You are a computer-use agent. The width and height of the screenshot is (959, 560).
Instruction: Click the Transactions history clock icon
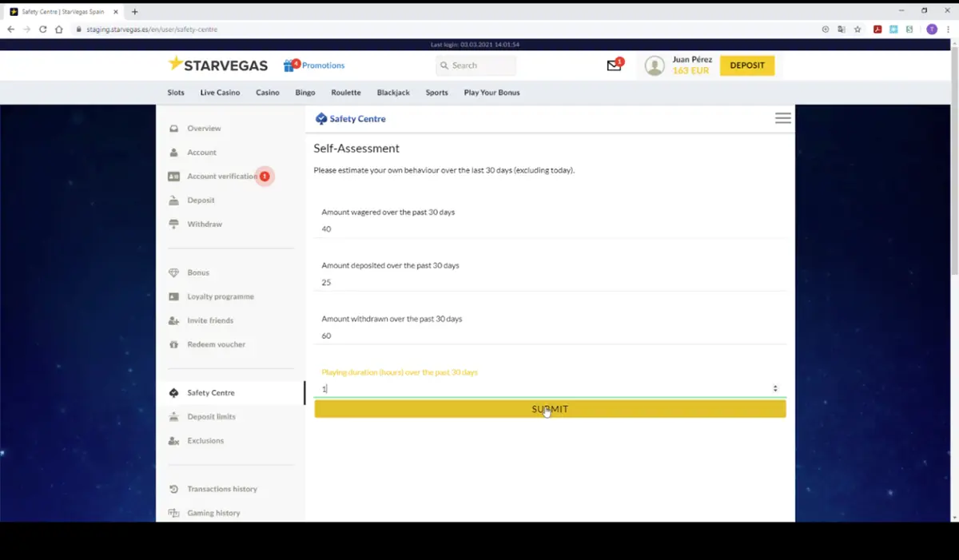click(x=173, y=489)
